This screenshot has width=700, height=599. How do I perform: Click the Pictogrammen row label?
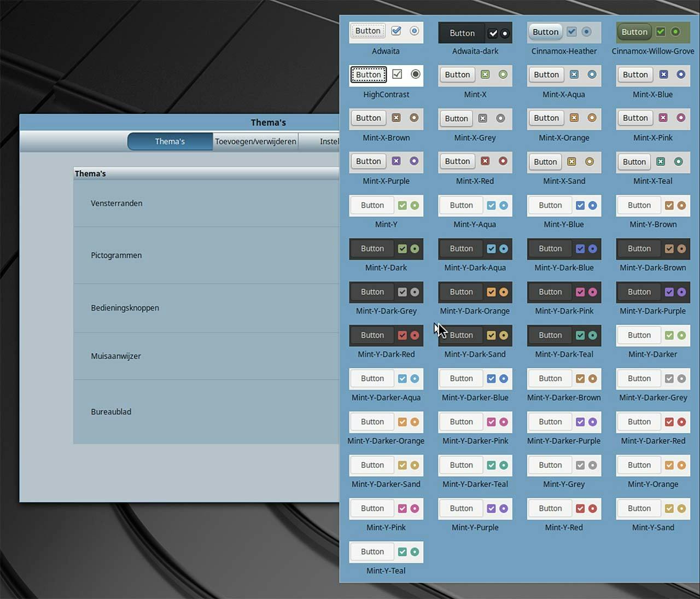[x=116, y=255]
